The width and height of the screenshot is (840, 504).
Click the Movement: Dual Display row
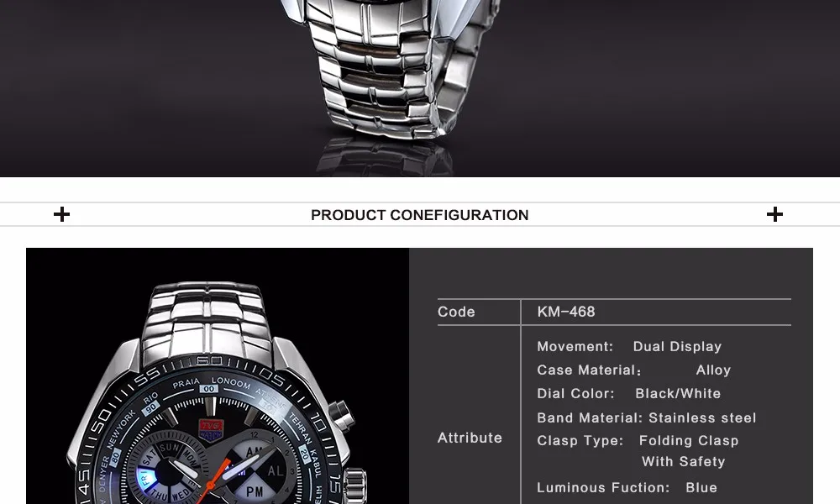pos(629,347)
